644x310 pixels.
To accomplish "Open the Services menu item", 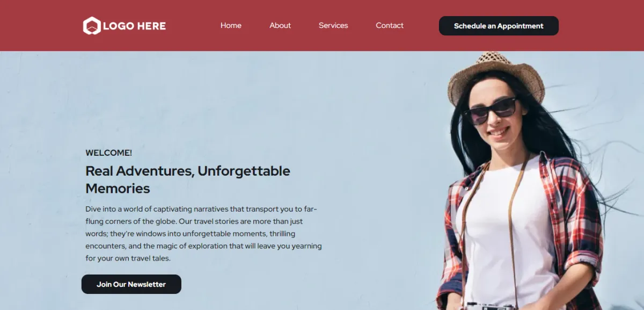I will [333, 25].
